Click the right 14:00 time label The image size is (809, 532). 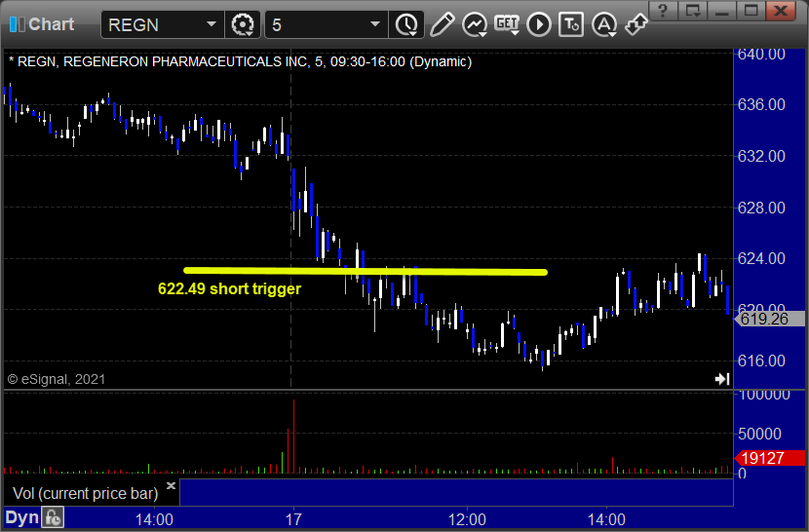[x=606, y=519]
